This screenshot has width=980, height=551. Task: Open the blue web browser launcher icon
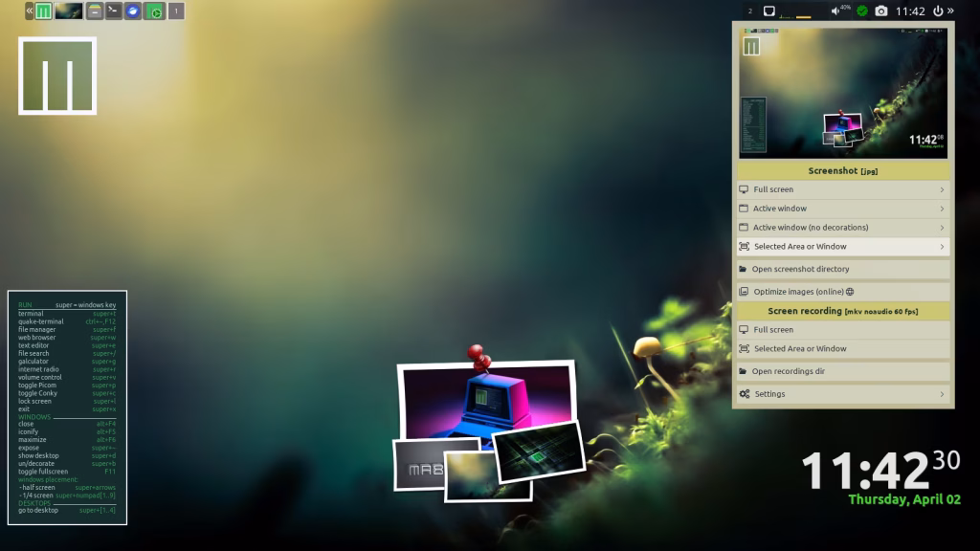point(133,11)
